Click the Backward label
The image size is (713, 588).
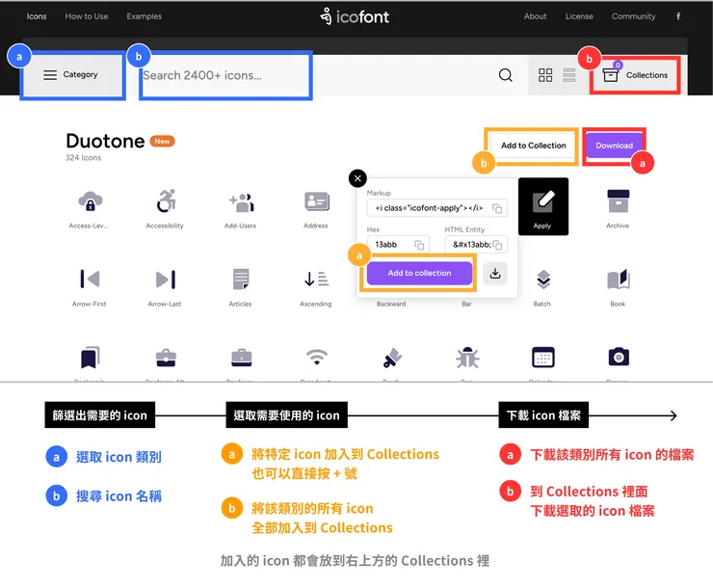click(391, 304)
